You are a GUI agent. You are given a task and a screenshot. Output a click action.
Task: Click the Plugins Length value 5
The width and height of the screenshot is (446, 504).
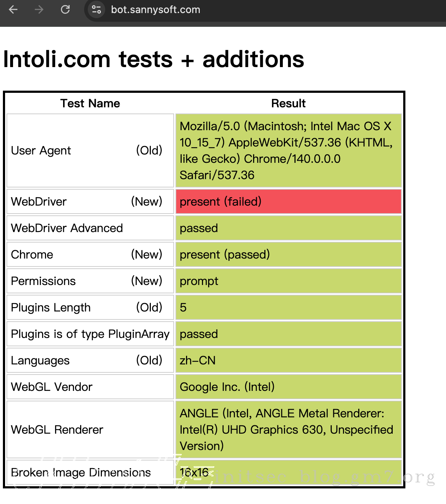pos(183,307)
